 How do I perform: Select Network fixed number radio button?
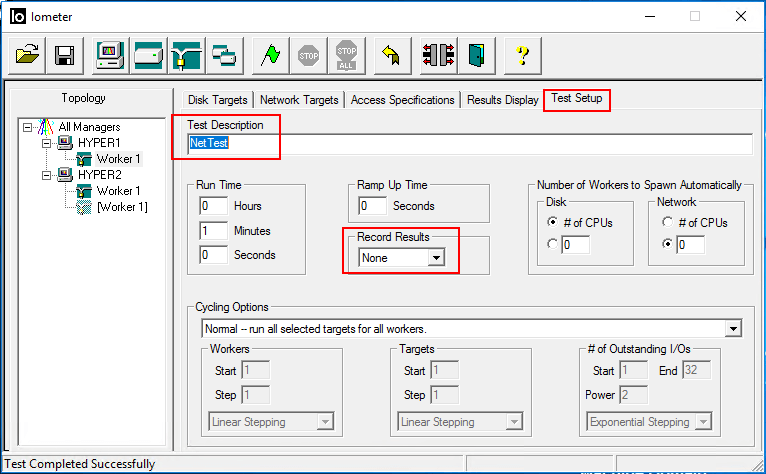click(667, 243)
